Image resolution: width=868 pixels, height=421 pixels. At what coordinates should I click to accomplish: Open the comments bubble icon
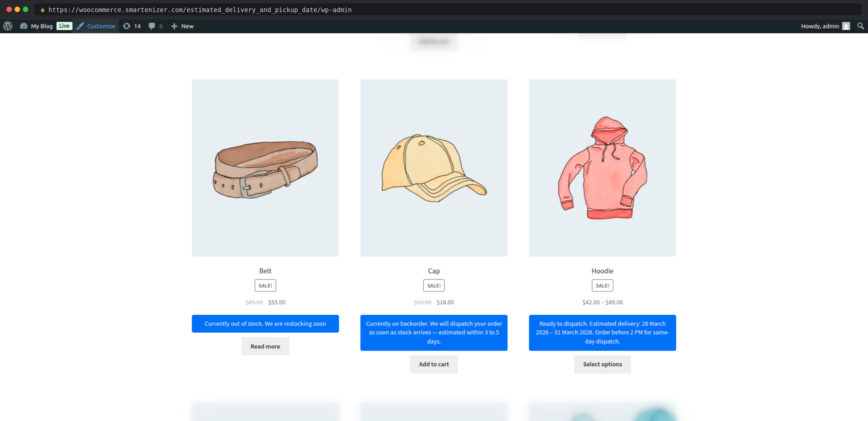click(152, 26)
